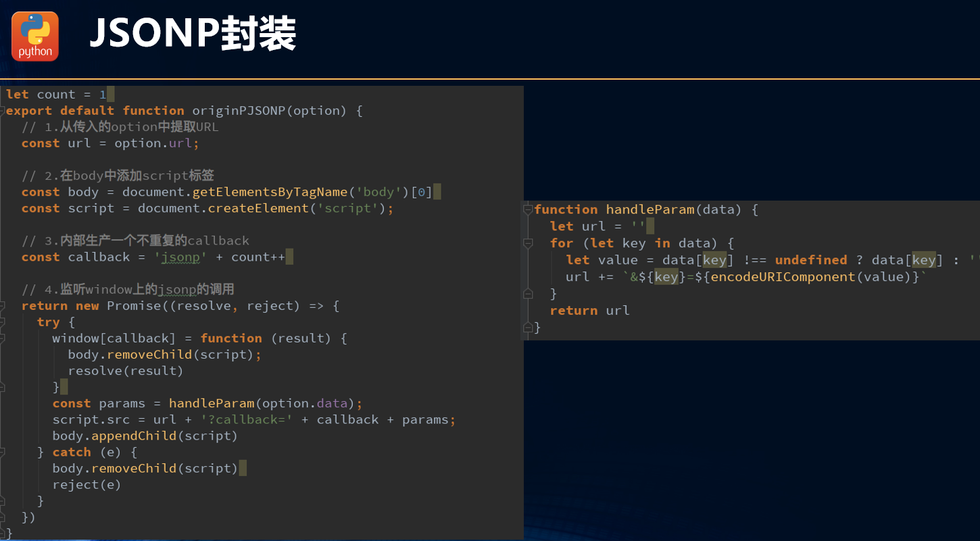980x541 pixels.
Task: Click the line 'resolve(result)'
Action: (126, 371)
